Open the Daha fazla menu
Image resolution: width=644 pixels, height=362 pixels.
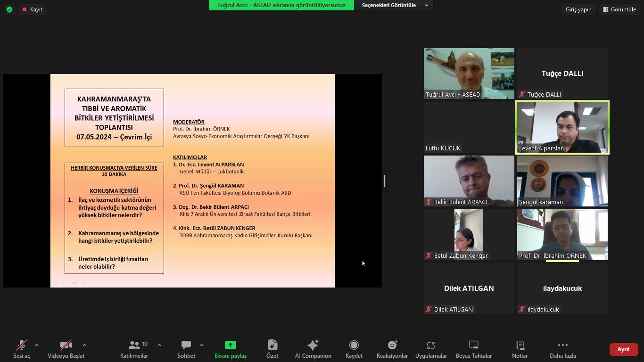(x=562, y=349)
